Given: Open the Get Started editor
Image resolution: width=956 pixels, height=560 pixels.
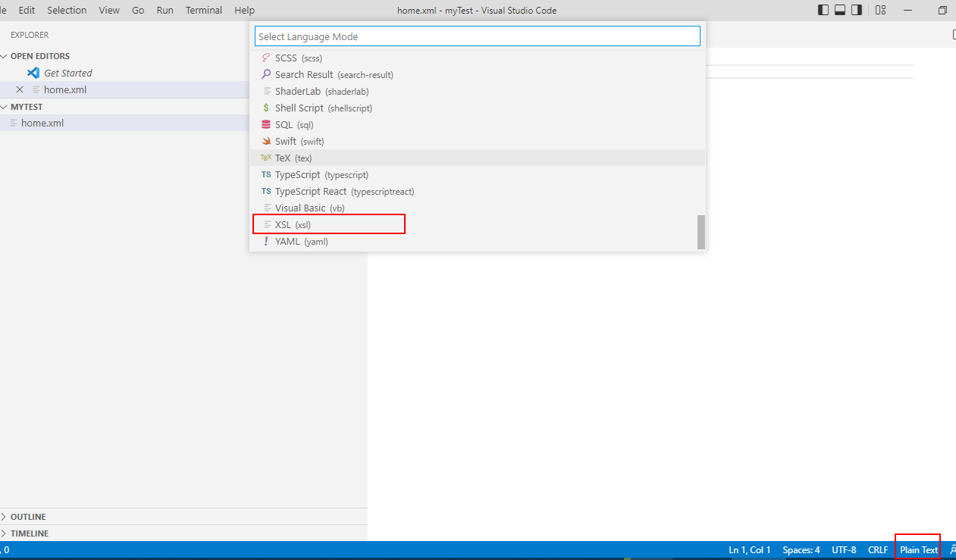Looking at the screenshot, I should 67,73.
